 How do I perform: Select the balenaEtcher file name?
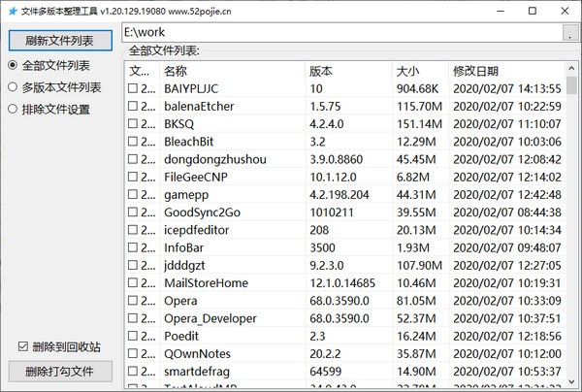point(199,107)
